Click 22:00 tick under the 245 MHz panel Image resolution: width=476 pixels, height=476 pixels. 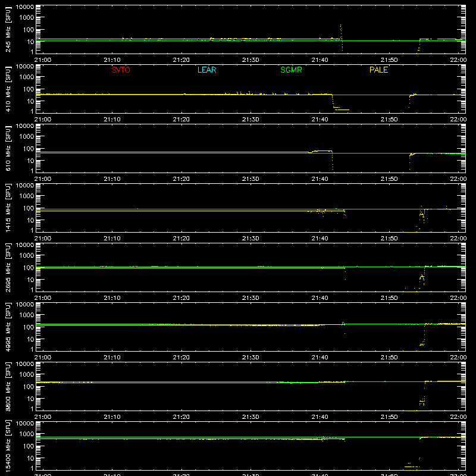[x=458, y=60]
